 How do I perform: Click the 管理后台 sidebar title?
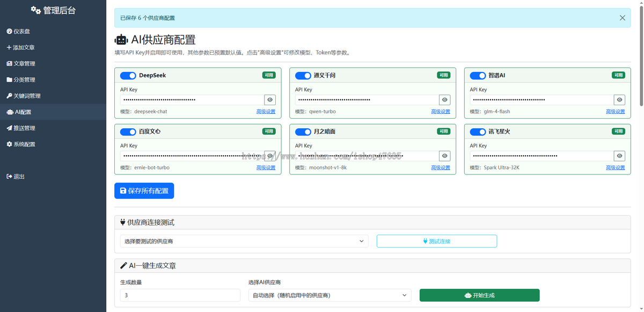click(x=53, y=10)
